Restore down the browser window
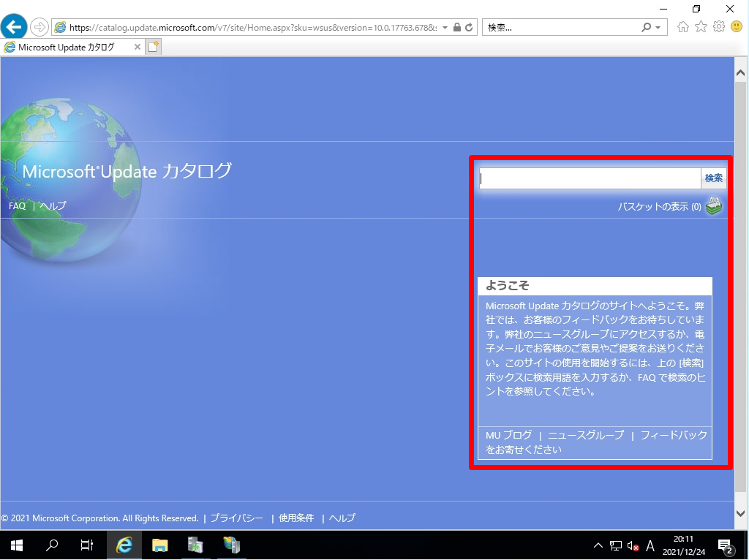Viewport: 749px width, 560px height. [696, 9]
